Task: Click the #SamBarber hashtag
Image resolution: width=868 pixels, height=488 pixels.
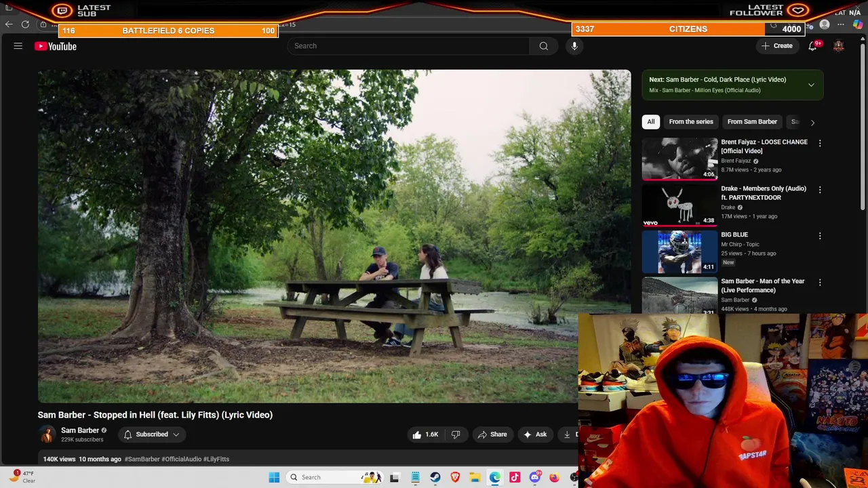Action: click(x=142, y=459)
